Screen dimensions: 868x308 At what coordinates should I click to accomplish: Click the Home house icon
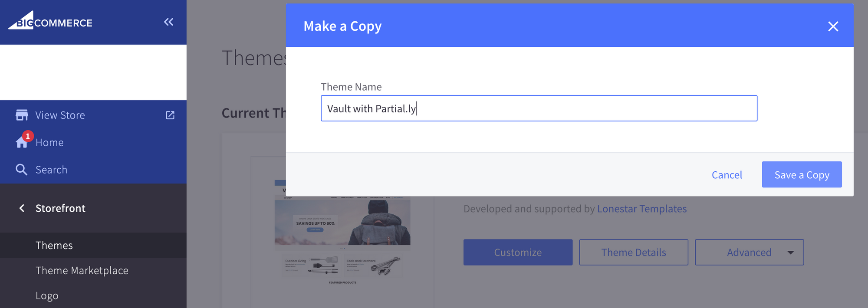click(21, 143)
